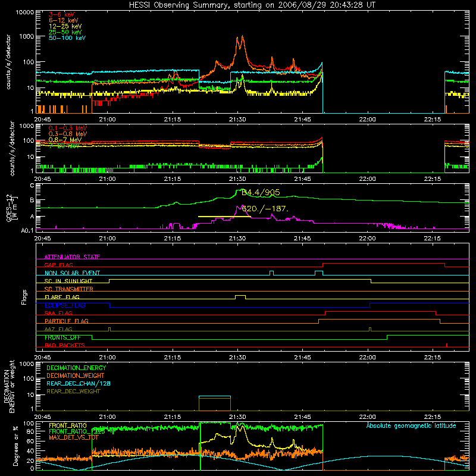Click the 0.8-7 MeV legend label

tap(65, 140)
